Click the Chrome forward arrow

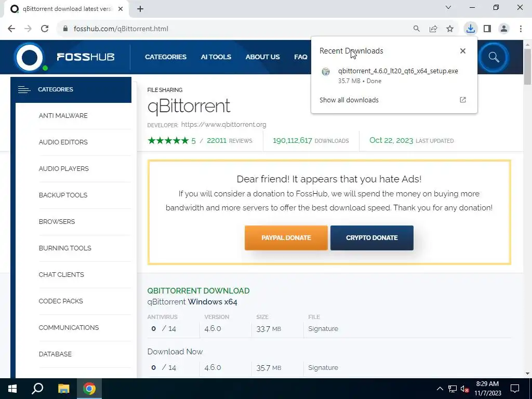pyautogui.click(x=28, y=29)
